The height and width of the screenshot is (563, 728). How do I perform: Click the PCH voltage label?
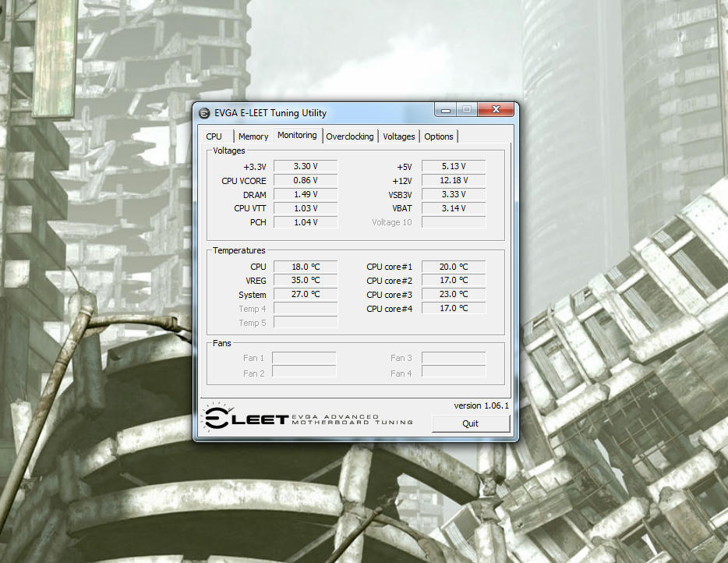258,222
